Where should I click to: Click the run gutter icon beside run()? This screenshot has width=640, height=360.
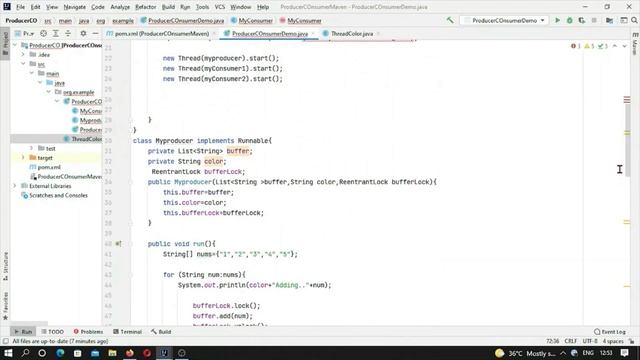pos(118,244)
